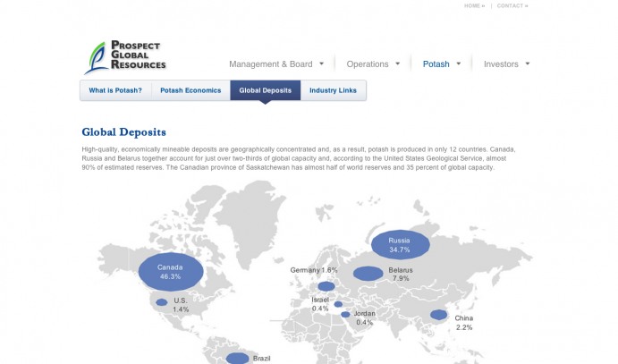
Task: Click the Prospect Global Resources logo
Action: coord(125,57)
